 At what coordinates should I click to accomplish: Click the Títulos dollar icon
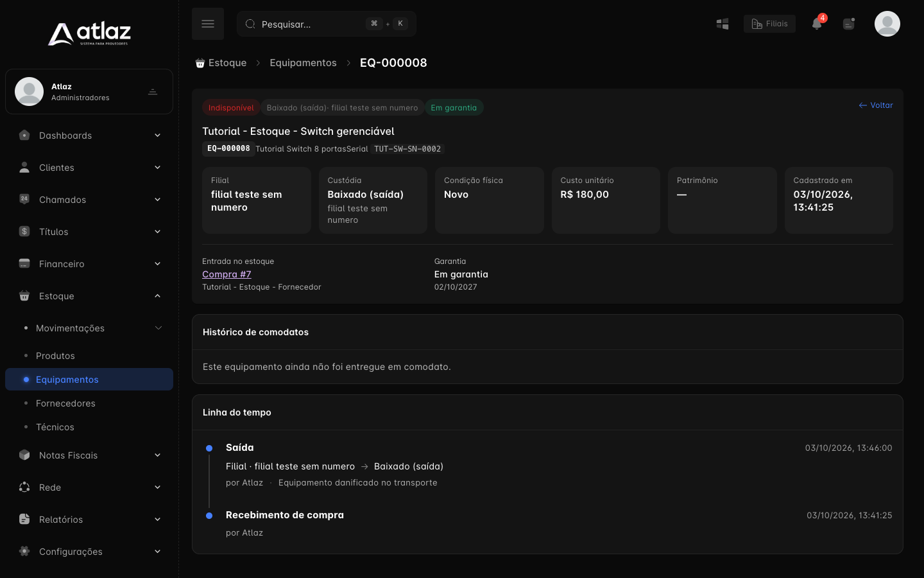[24, 231]
